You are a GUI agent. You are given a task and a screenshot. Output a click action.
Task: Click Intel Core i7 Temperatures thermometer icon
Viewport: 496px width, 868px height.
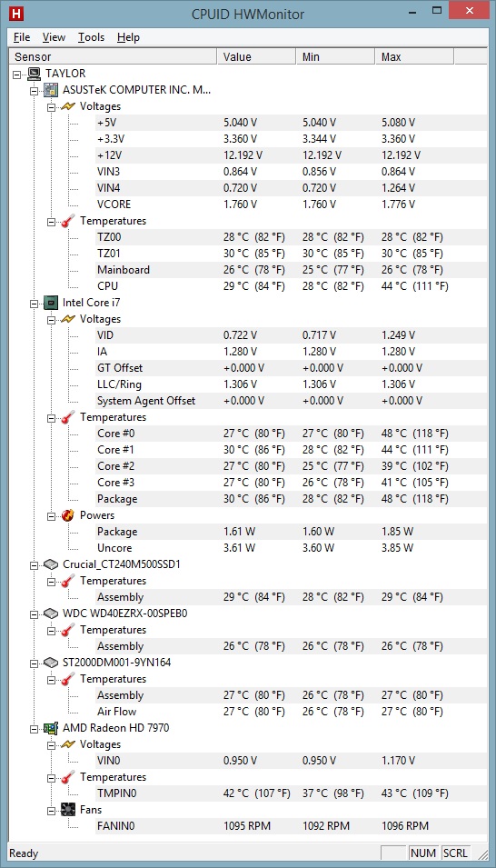[x=68, y=417]
